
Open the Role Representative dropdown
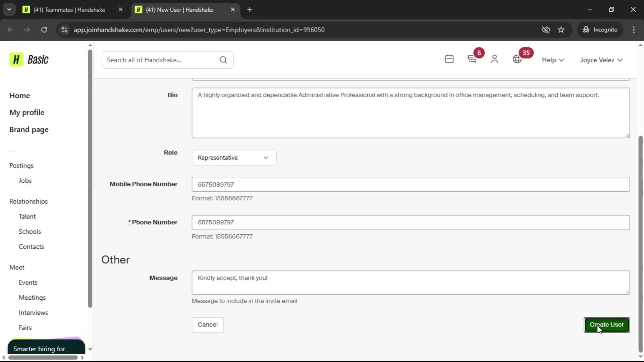234,158
